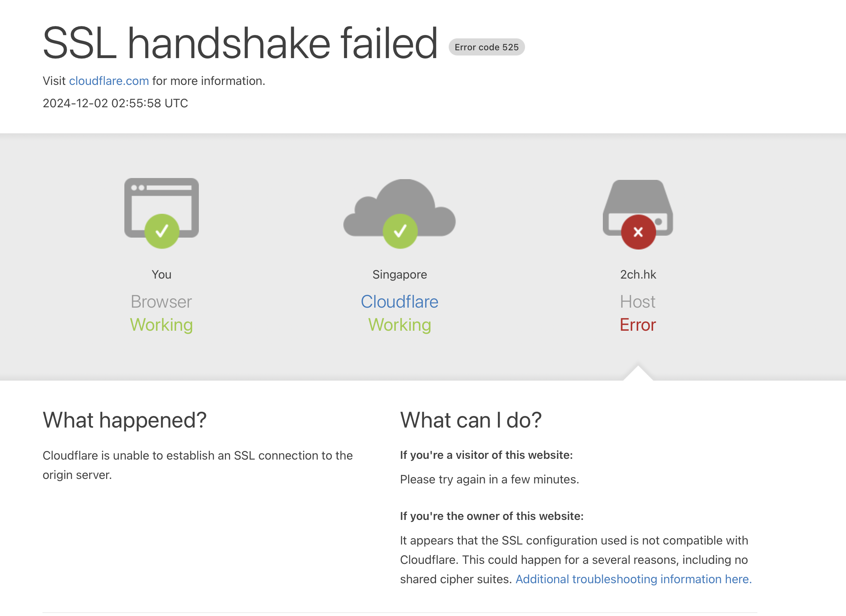This screenshot has height=616, width=846.
Task: Open the blue Cloudflare status link
Action: pyautogui.click(x=400, y=301)
